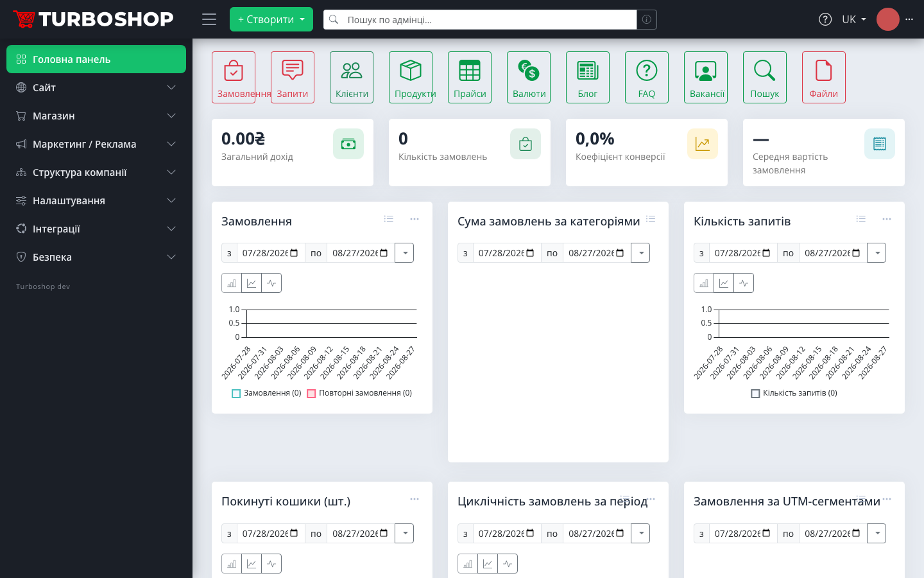The image size is (924, 578).
Task: Open date range dropdown in Покинуті кошики widget
Action: point(405,534)
